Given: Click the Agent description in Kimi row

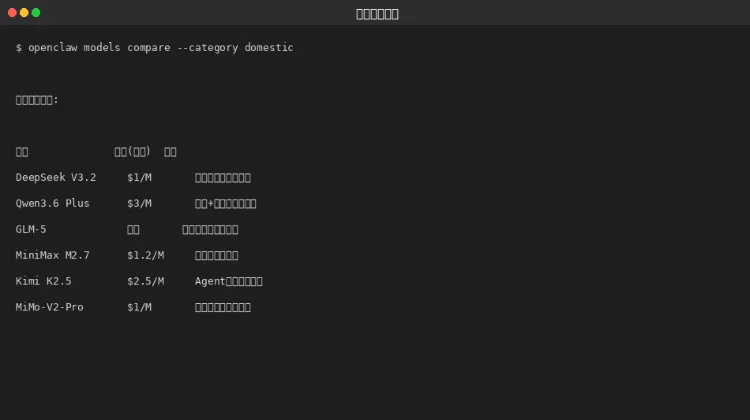Looking at the screenshot, I should (228, 281).
